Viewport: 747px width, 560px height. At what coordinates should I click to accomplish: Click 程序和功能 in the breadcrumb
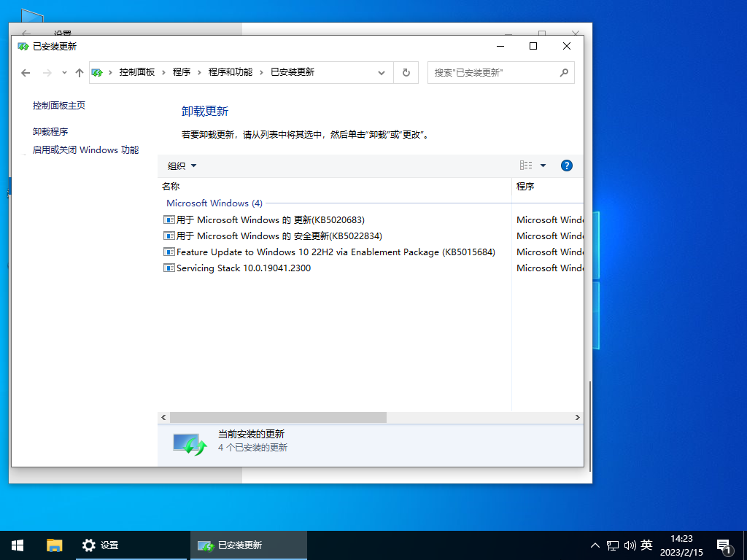pos(230,72)
